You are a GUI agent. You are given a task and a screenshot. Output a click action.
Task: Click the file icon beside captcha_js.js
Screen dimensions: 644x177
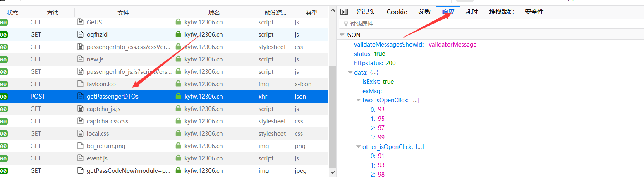pos(81,109)
